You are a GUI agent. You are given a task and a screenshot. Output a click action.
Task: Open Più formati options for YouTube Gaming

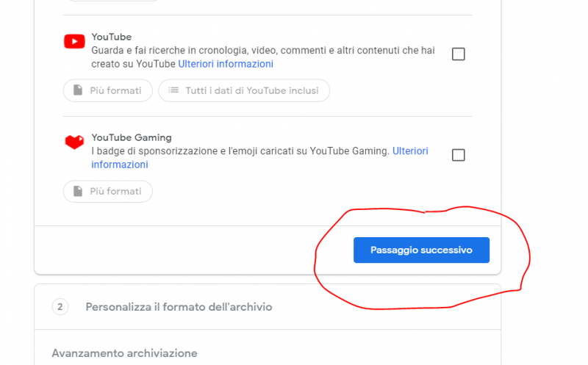coord(108,191)
